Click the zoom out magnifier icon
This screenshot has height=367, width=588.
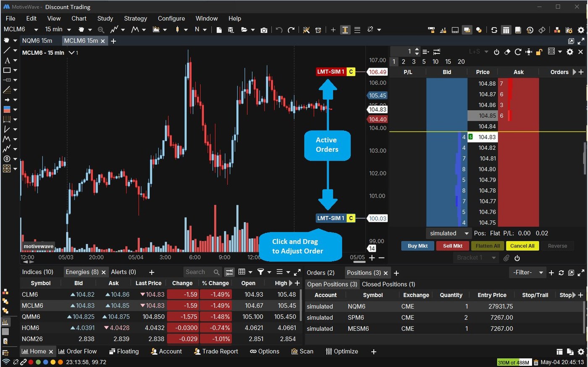point(101,30)
